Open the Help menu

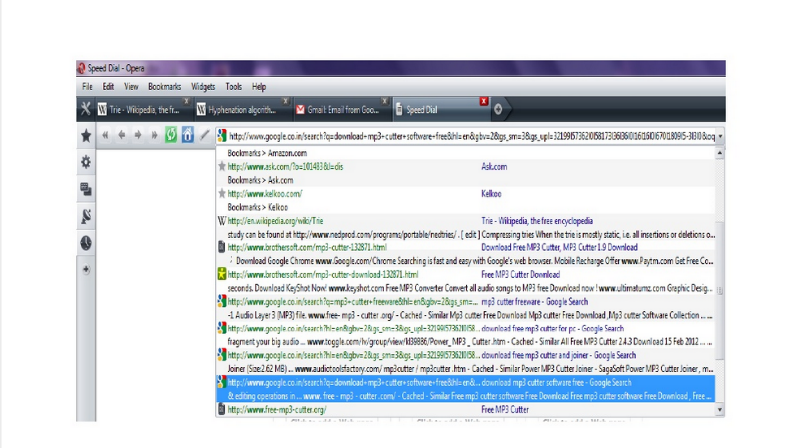[x=259, y=87]
